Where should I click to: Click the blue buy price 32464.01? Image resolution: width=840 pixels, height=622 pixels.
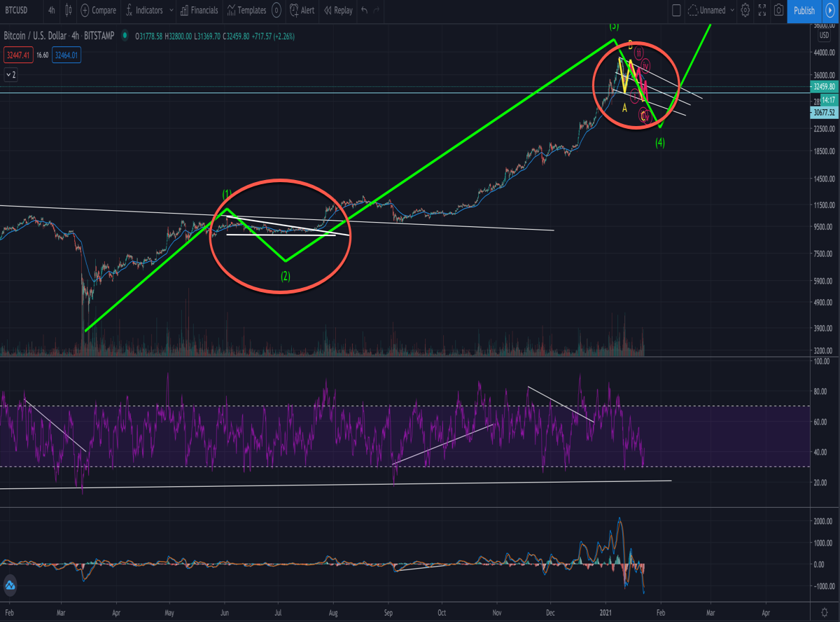(68, 54)
